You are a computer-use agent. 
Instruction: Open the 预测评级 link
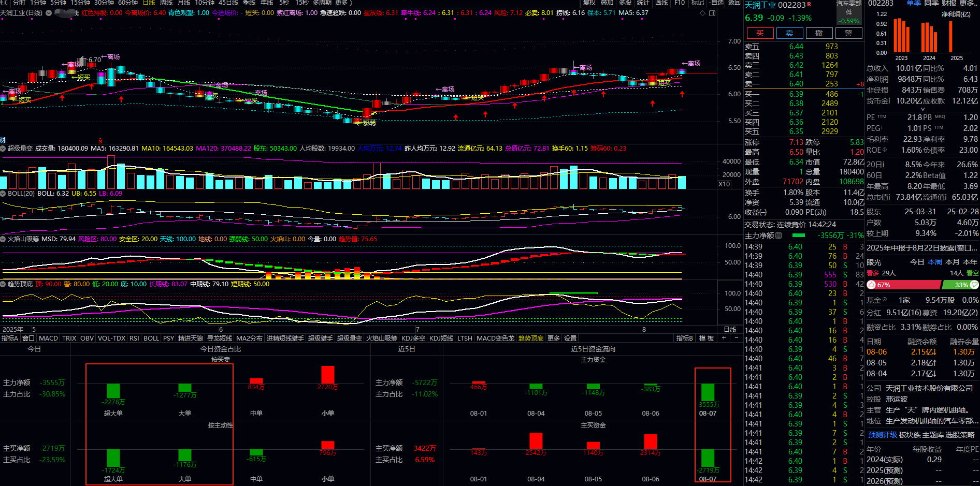point(883,435)
